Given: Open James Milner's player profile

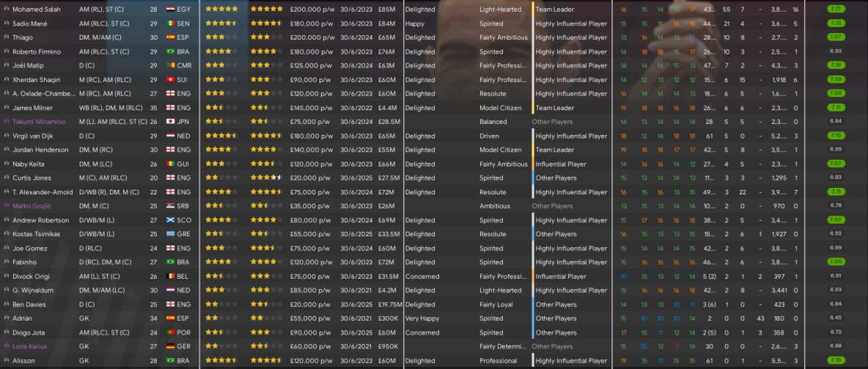Looking at the screenshot, I should 32,108.
